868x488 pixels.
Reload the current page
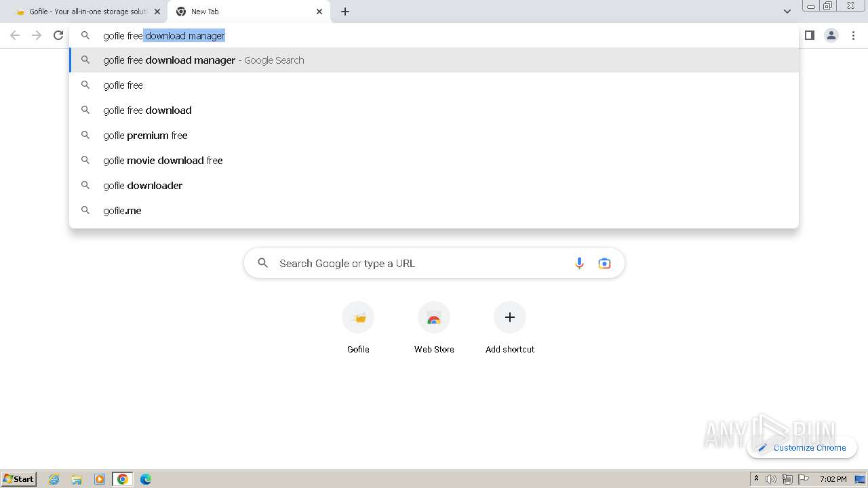[58, 35]
